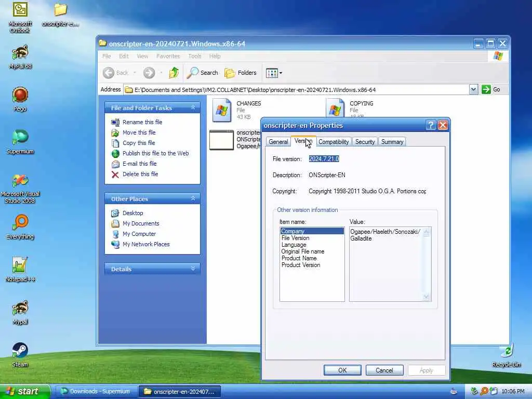Open Favorites menu in Explorer
Image resolution: width=532 pixels, height=399 pixels.
coord(168,56)
